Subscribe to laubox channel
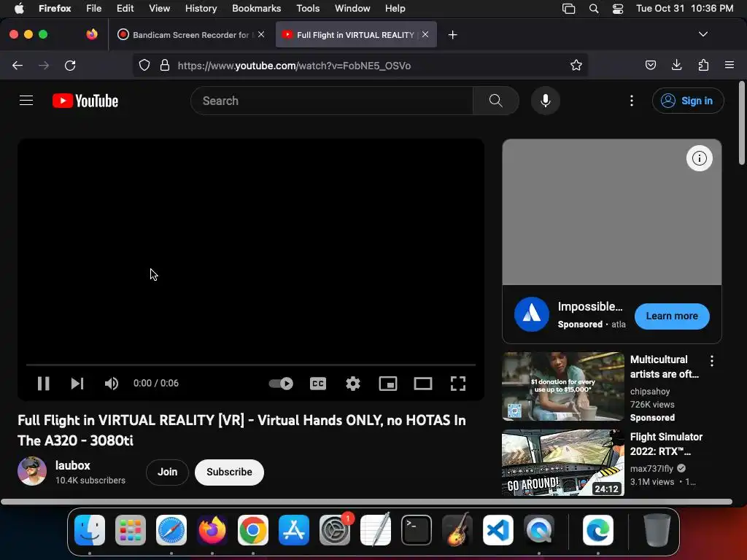Viewport: 747px width, 560px height. point(229,472)
